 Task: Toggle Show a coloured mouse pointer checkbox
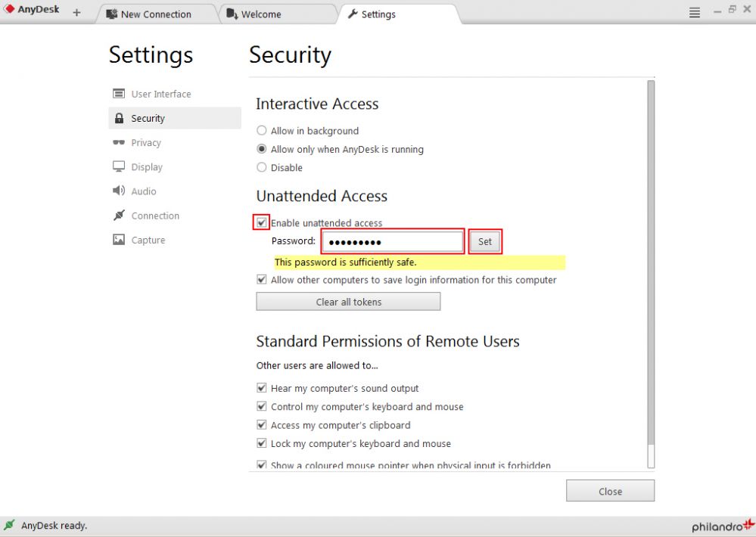point(261,464)
